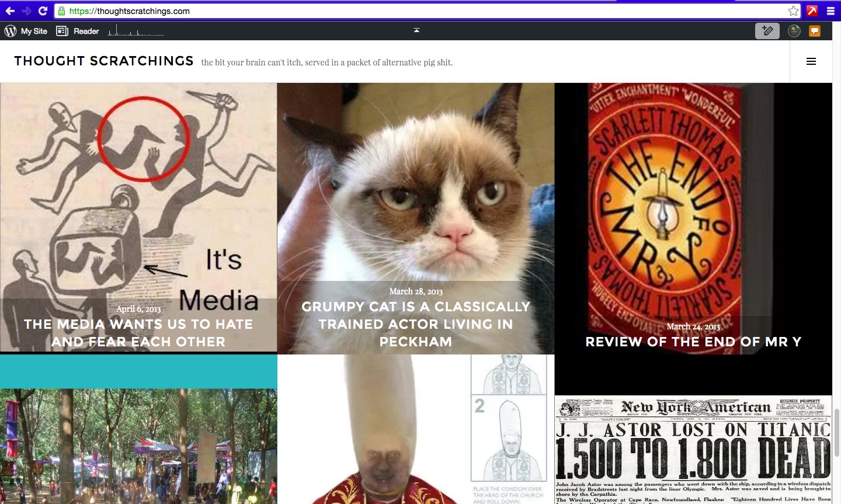Open "Review of The End of Mr Y" title
The width and height of the screenshot is (841, 504).
click(693, 342)
